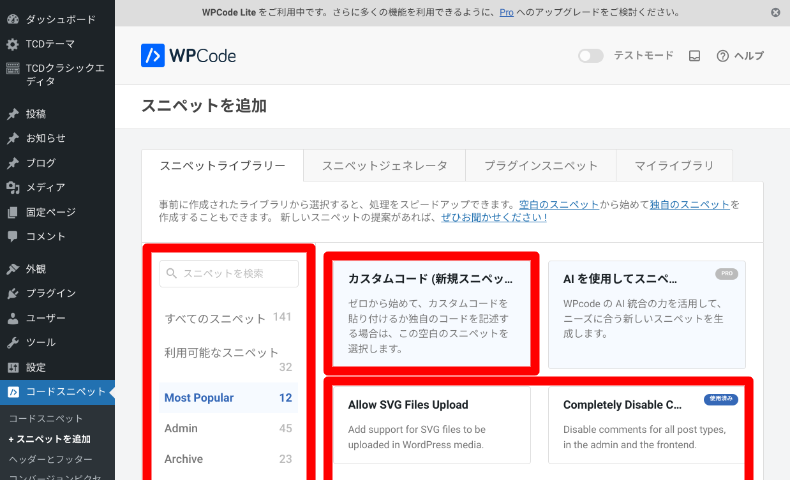The width and height of the screenshot is (790, 480).
Task: Select すべてのスニペット category filter
Action: point(228,318)
